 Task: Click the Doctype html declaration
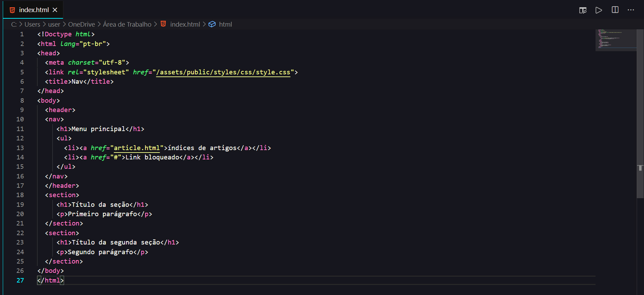66,34
